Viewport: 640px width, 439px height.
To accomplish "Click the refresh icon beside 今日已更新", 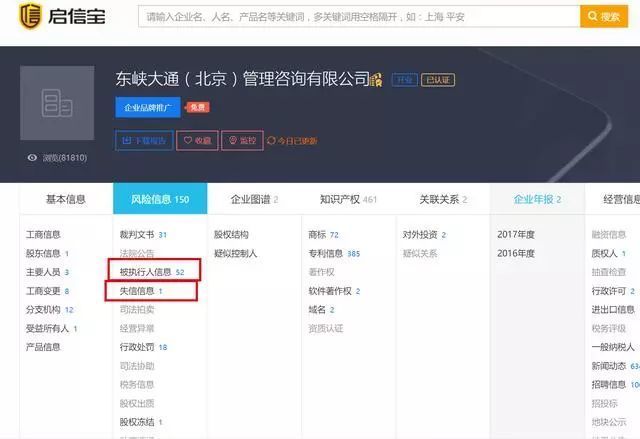I will [x=271, y=141].
